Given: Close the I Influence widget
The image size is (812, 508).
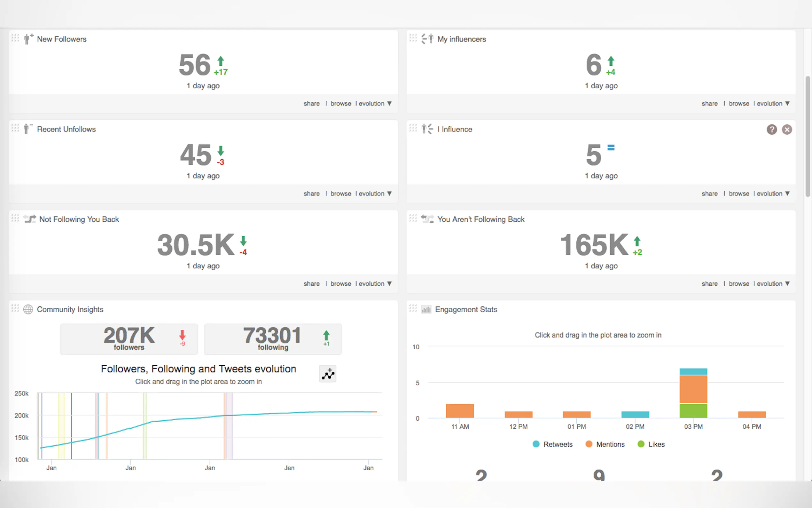Looking at the screenshot, I should [786, 129].
